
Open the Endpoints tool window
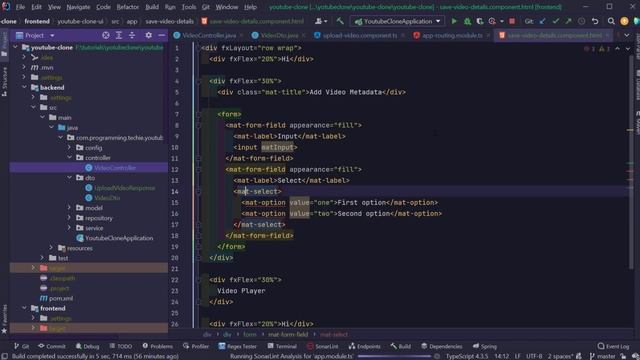tap(364, 346)
